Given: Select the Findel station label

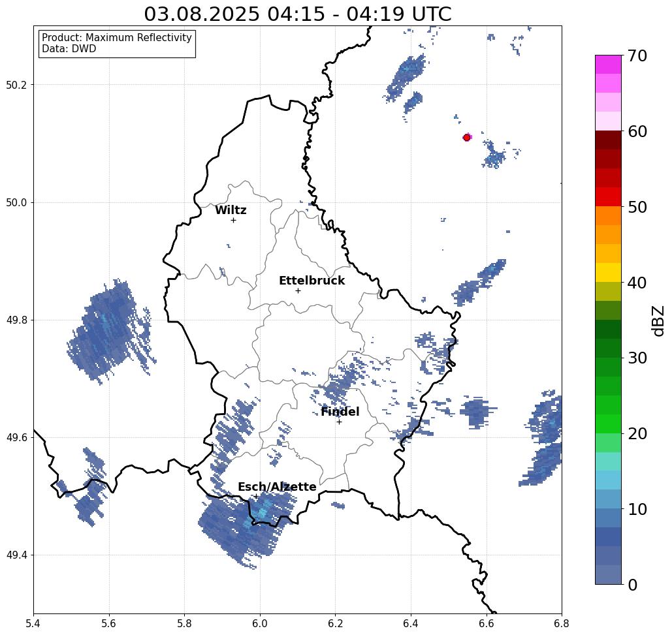Looking at the screenshot, I should 340,412.
